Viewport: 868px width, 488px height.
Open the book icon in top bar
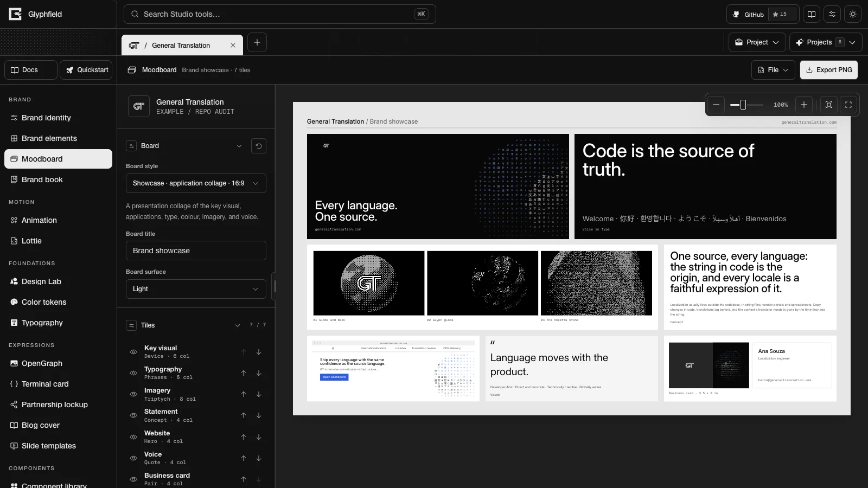pyautogui.click(x=812, y=14)
